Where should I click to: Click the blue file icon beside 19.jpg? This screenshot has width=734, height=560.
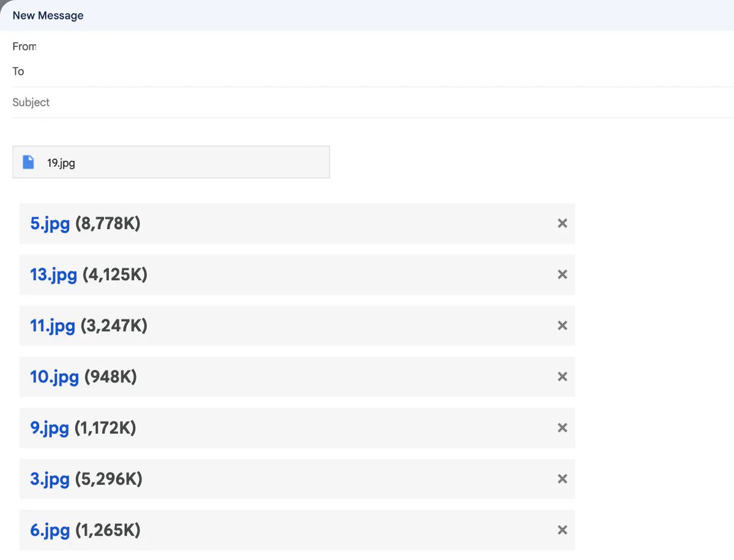pos(28,162)
